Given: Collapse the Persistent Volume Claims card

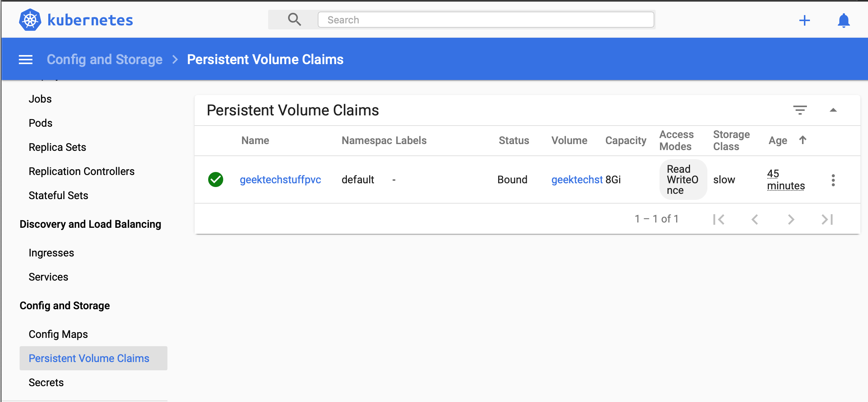Looking at the screenshot, I should pos(833,110).
